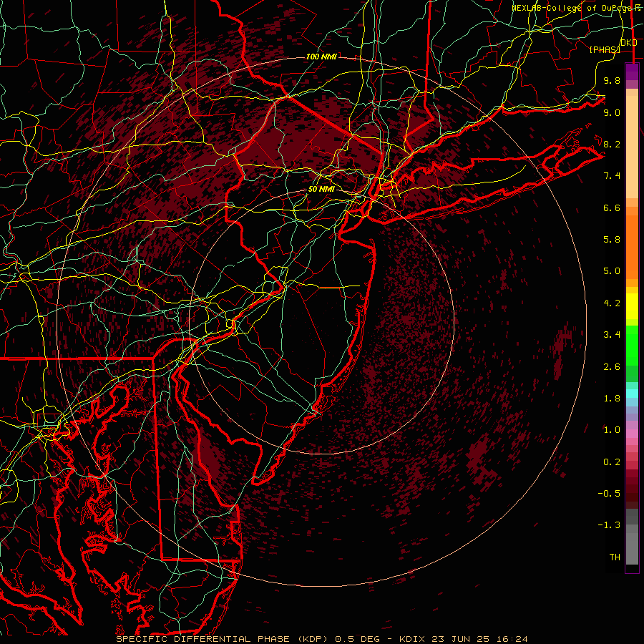Click the 5.0 scale label

612,271
